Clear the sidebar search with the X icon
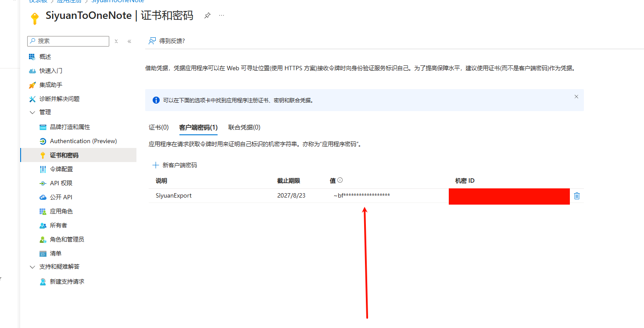This screenshot has height=328, width=644. tap(116, 41)
